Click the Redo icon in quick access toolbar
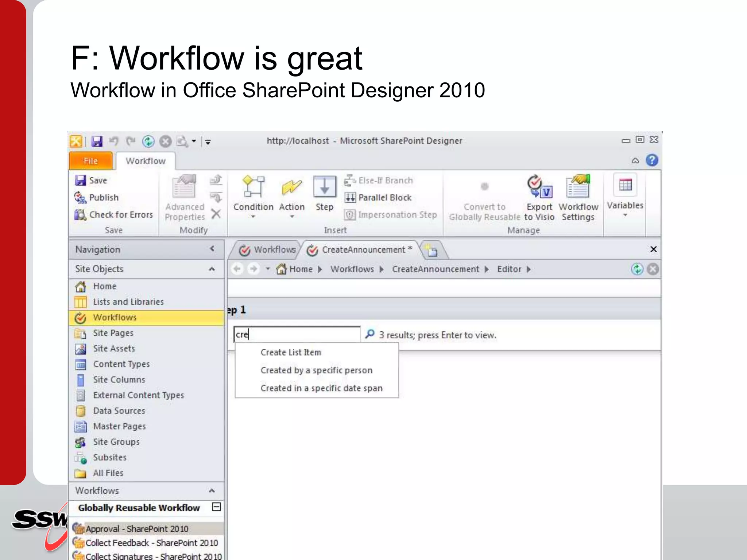Image resolution: width=747 pixels, height=560 pixels. pos(131,141)
